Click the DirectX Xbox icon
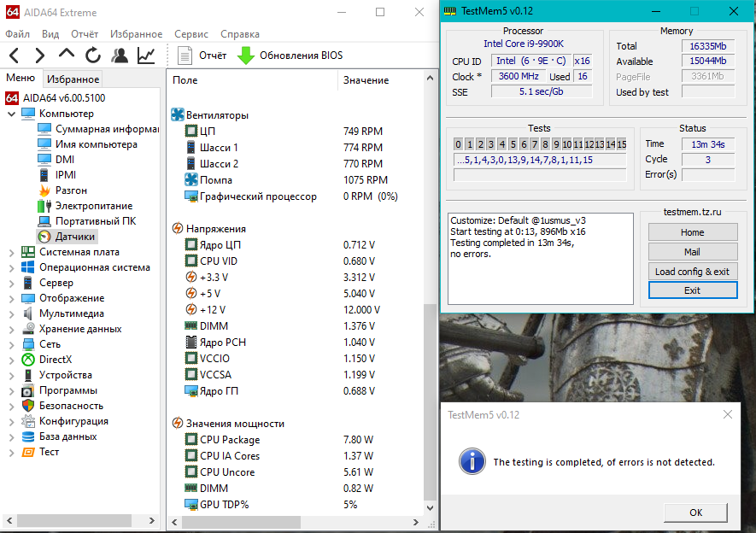 click(28, 360)
